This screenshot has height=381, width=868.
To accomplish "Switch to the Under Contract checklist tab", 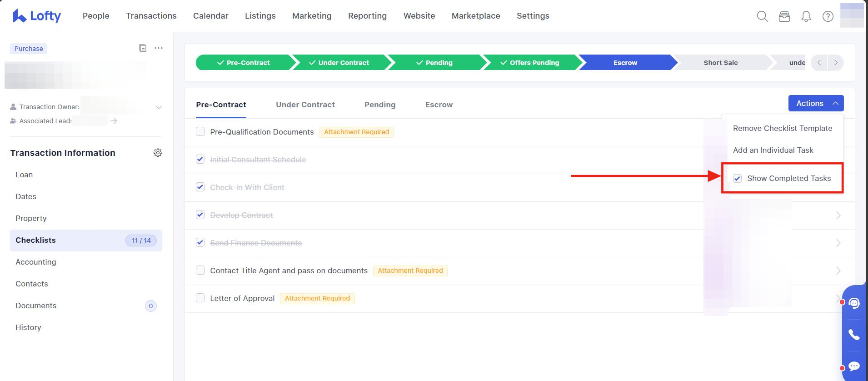I will (305, 105).
